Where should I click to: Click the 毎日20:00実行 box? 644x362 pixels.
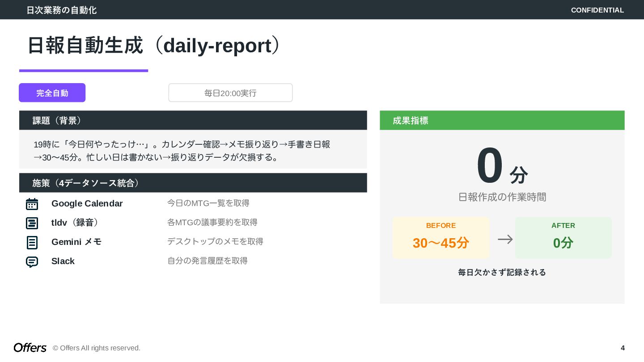coord(230,93)
